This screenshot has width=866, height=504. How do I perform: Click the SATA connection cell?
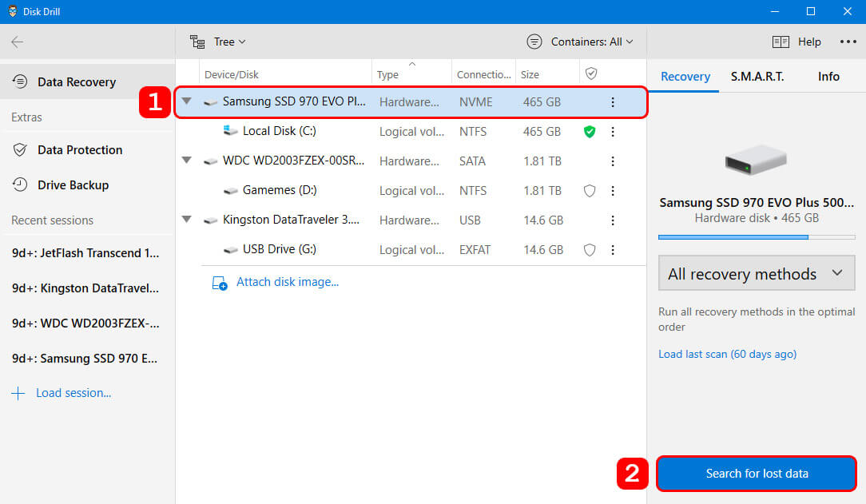(472, 161)
